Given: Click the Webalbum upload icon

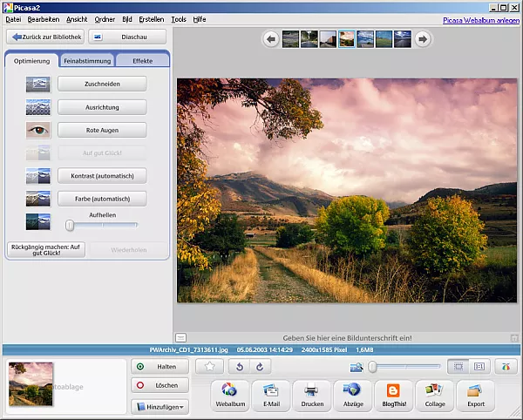Looking at the screenshot, I should tap(228, 394).
